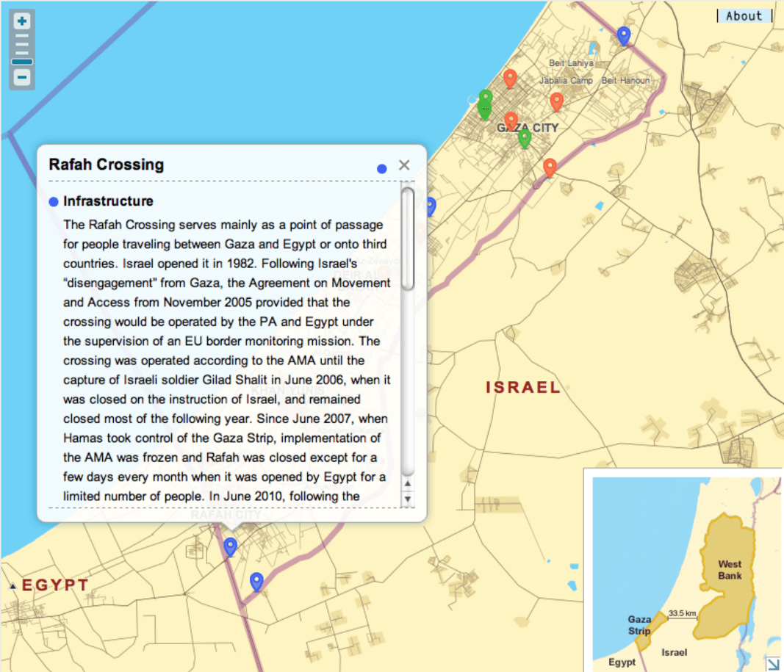The height and width of the screenshot is (672, 784).
Task: Select the orange marker on the eastern border
Action: [x=550, y=167]
